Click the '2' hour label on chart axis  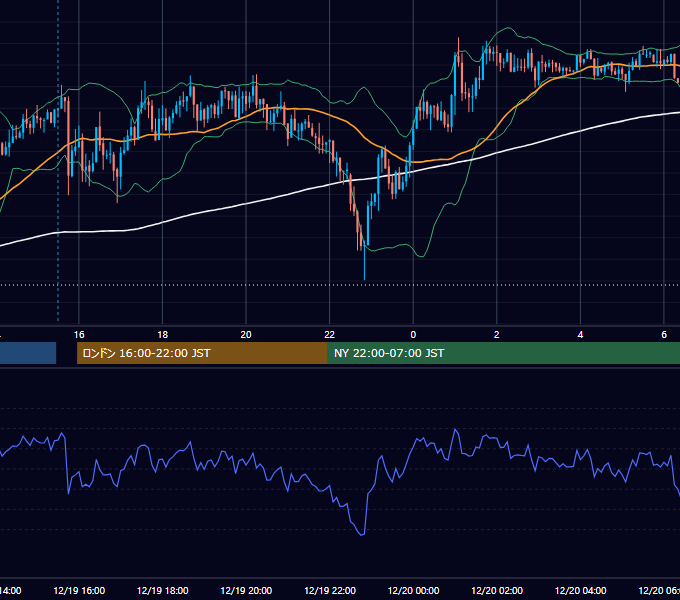pyautogui.click(x=497, y=335)
